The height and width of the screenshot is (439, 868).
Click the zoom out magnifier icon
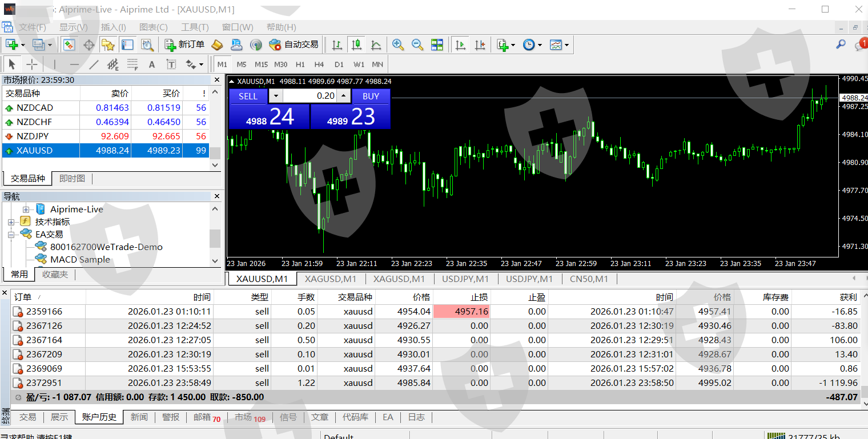coord(417,45)
